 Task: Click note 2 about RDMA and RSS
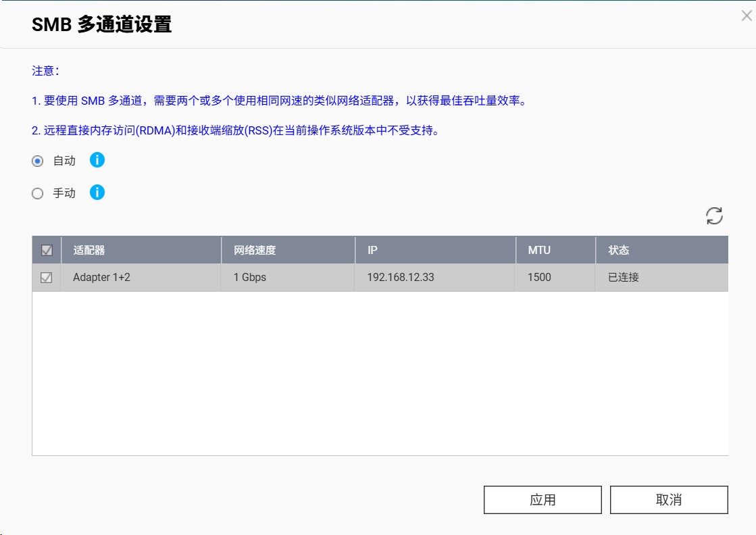236,130
